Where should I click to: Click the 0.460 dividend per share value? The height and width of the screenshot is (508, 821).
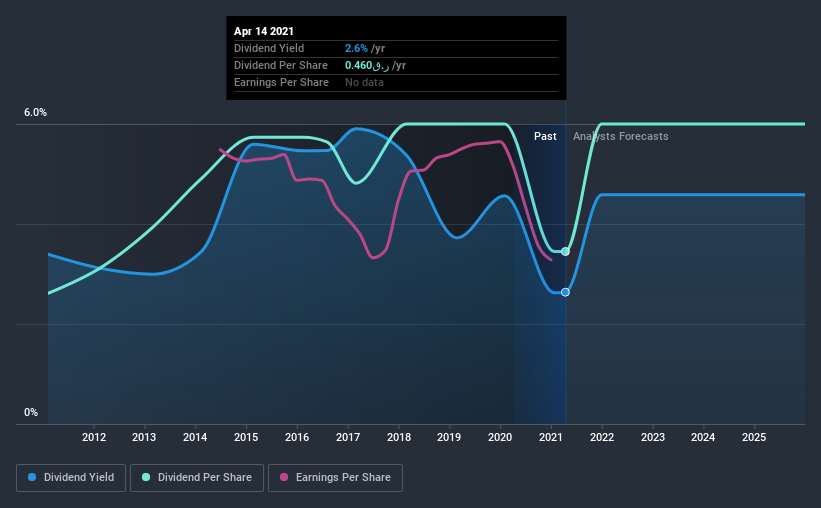367,65
